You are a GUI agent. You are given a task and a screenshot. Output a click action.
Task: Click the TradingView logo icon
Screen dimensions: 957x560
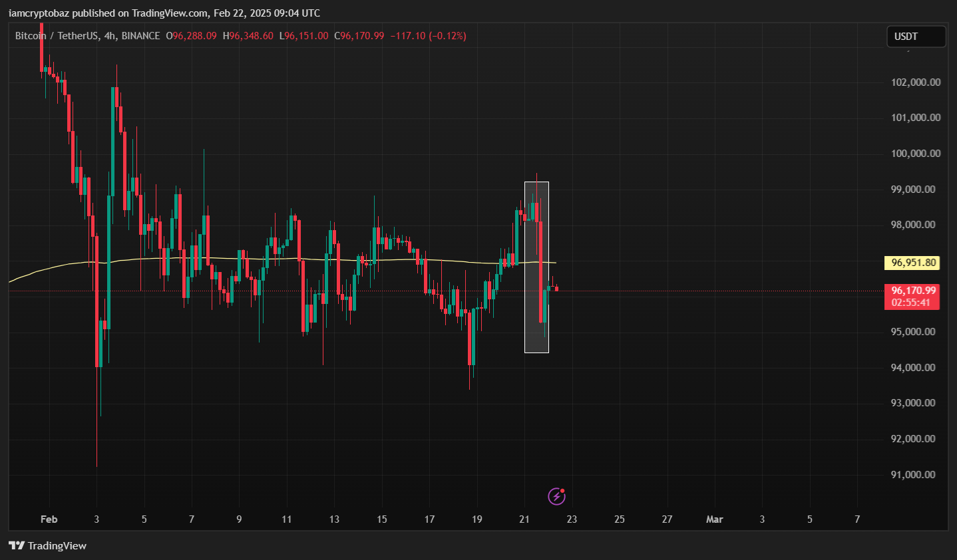coord(17,545)
